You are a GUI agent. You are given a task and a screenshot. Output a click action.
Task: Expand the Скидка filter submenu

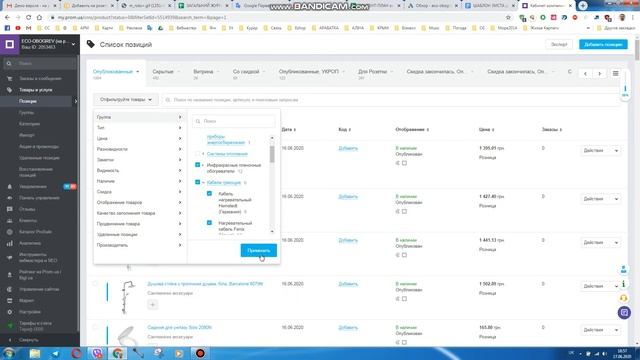pyautogui.click(x=139, y=192)
